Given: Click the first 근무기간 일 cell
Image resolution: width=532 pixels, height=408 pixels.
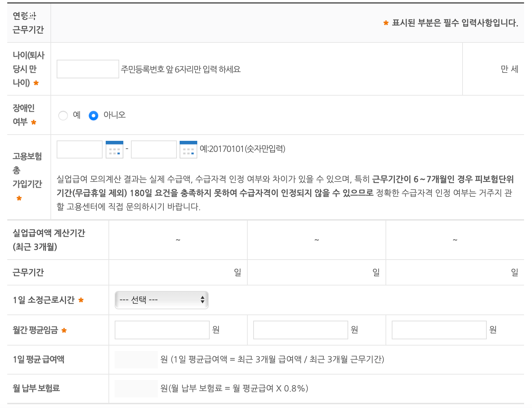Looking at the screenshot, I should 178,272.
